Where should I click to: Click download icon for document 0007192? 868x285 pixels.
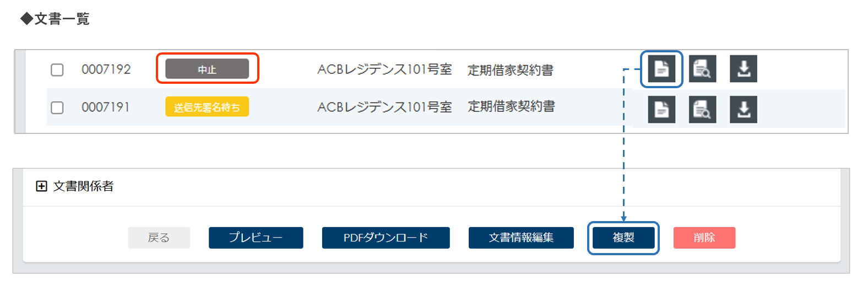744,69
